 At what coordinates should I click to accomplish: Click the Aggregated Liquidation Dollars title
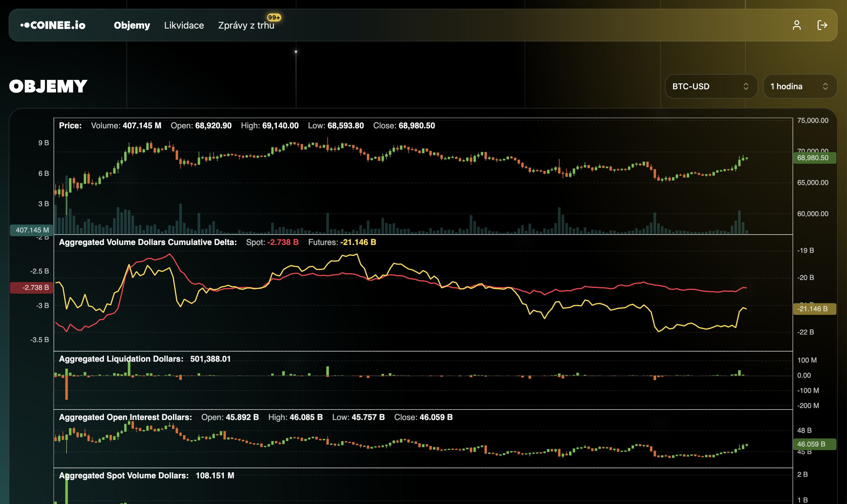click(121, 359)
